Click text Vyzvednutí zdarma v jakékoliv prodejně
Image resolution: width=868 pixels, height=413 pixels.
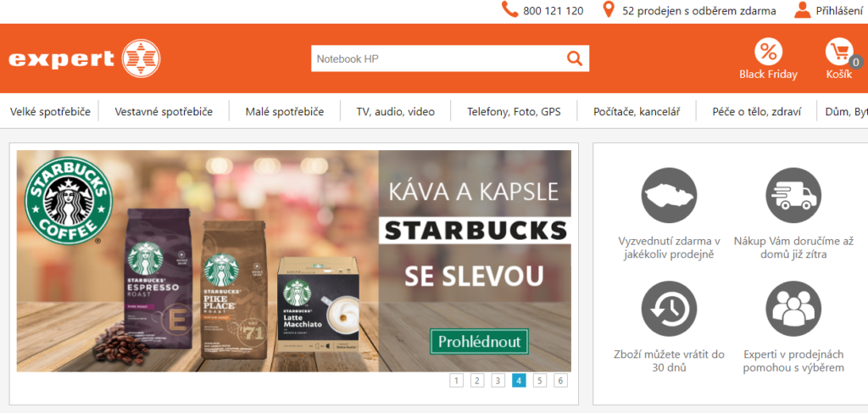point(670,248)
